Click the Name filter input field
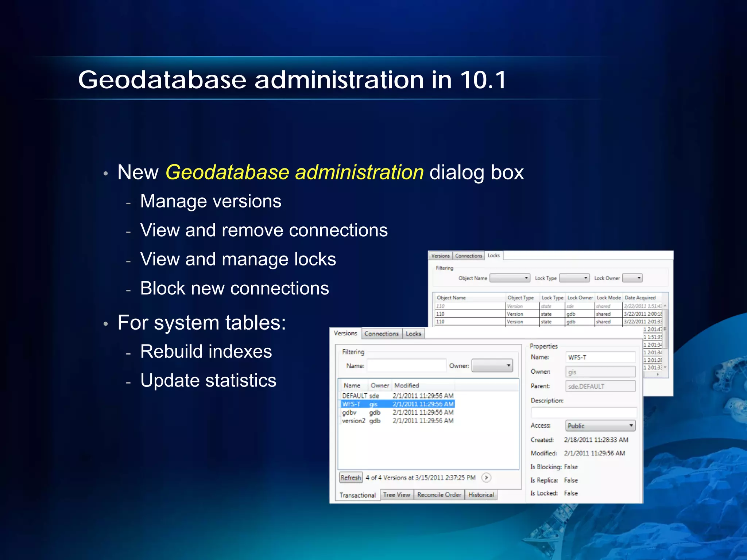 406,365
